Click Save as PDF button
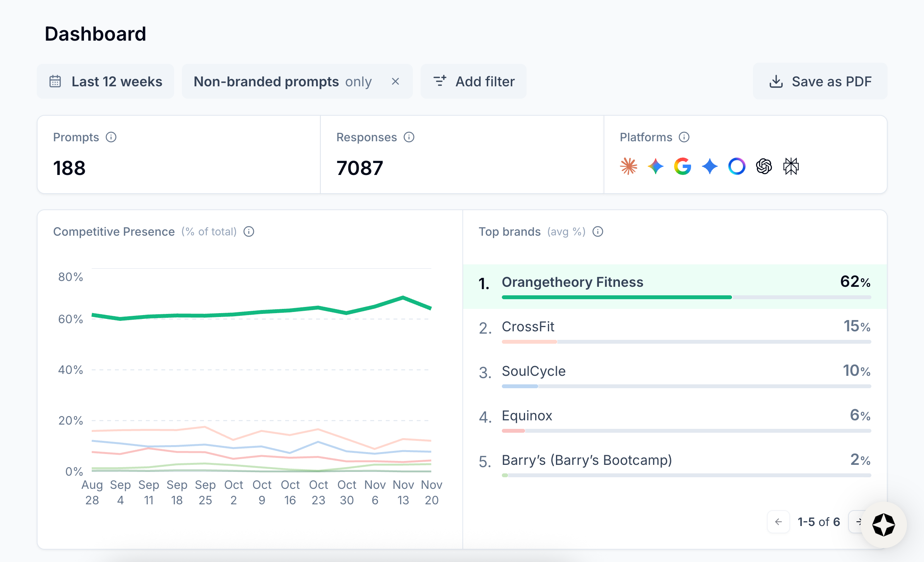924x562 pixels. tap(820, 82)
